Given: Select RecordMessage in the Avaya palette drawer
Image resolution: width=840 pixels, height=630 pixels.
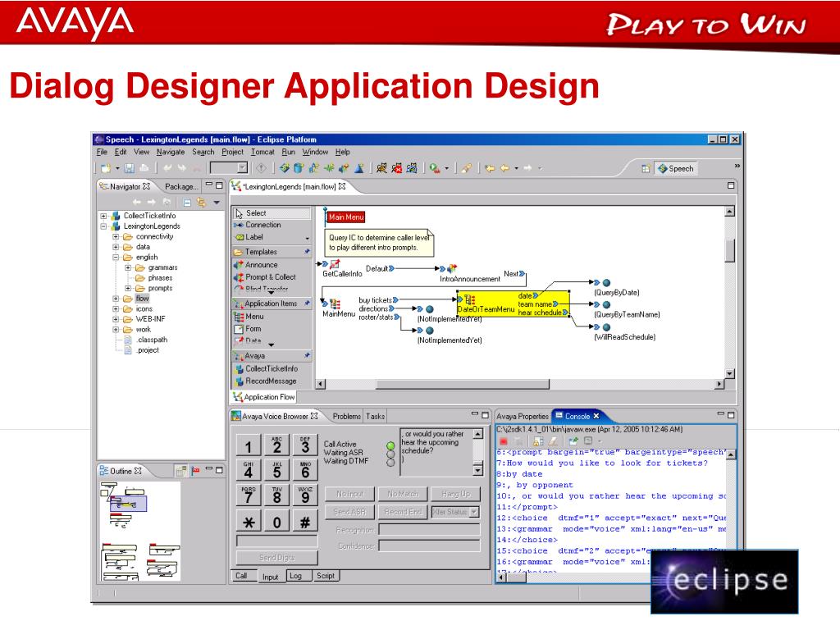Looking at the screenshot, I should (x=272, y=381).
